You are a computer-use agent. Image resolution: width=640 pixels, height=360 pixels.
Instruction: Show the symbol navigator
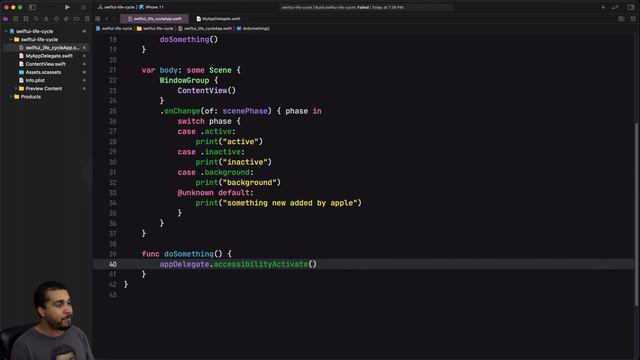pyautogui.click(x=26, y=19)
